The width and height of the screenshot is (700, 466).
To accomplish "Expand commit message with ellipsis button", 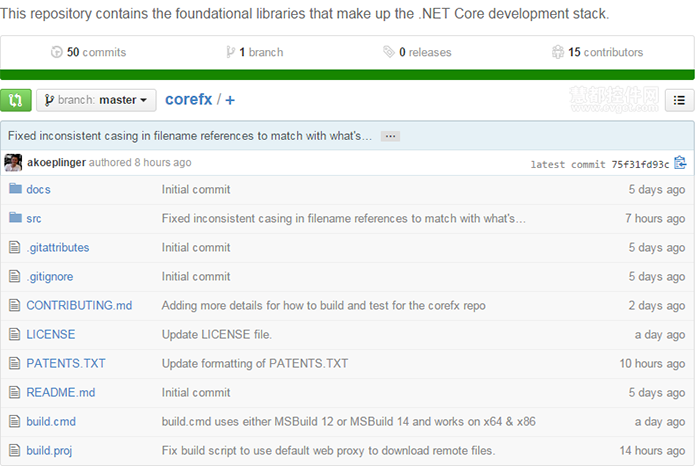I will [390, 136].
